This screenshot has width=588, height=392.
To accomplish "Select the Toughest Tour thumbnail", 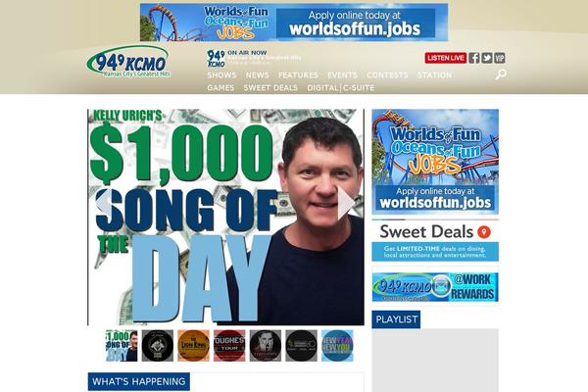I will click(229, 346).
